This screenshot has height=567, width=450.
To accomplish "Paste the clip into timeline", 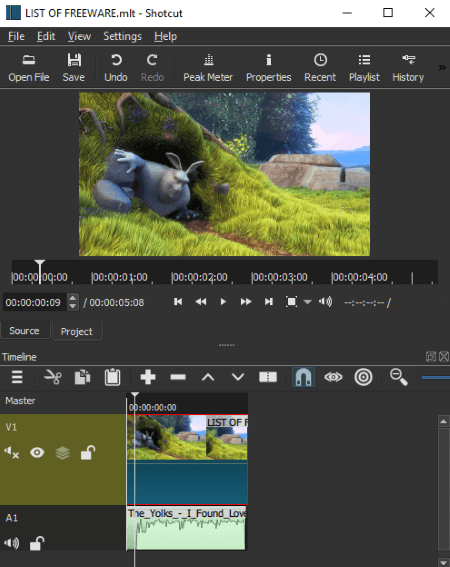I will point(112,377).
